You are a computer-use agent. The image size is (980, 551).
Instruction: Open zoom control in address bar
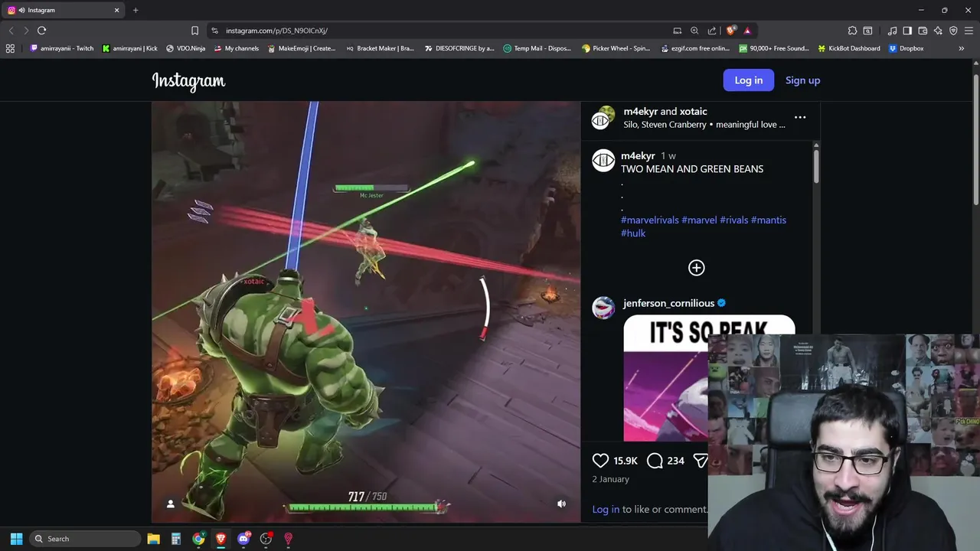[x=694, y=31]
